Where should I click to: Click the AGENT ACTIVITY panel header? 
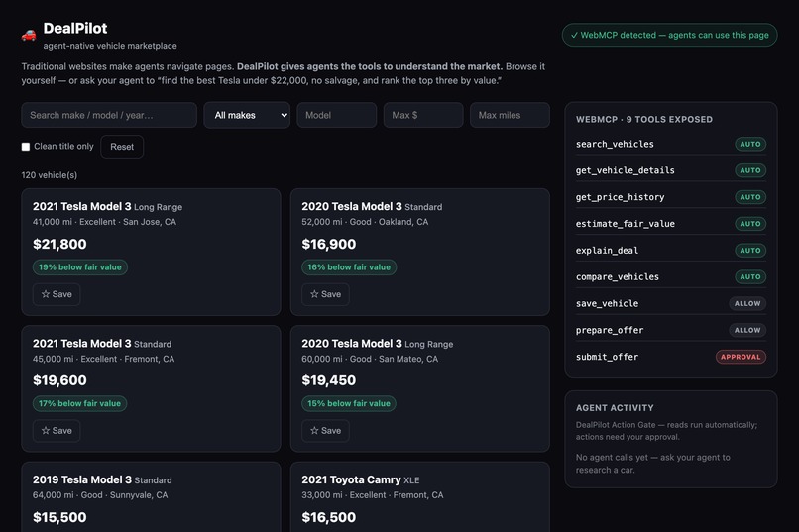(615, 408)
